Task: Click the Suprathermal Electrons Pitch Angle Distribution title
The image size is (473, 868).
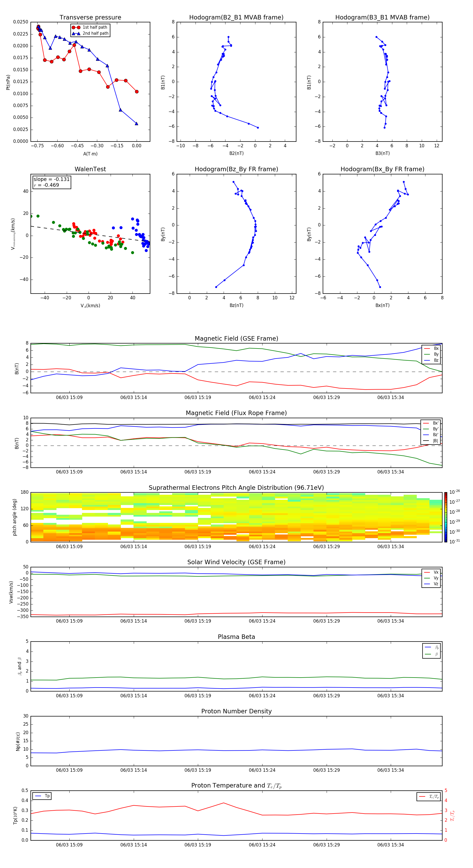Action: pyautogui.click(x=236, y=488)
